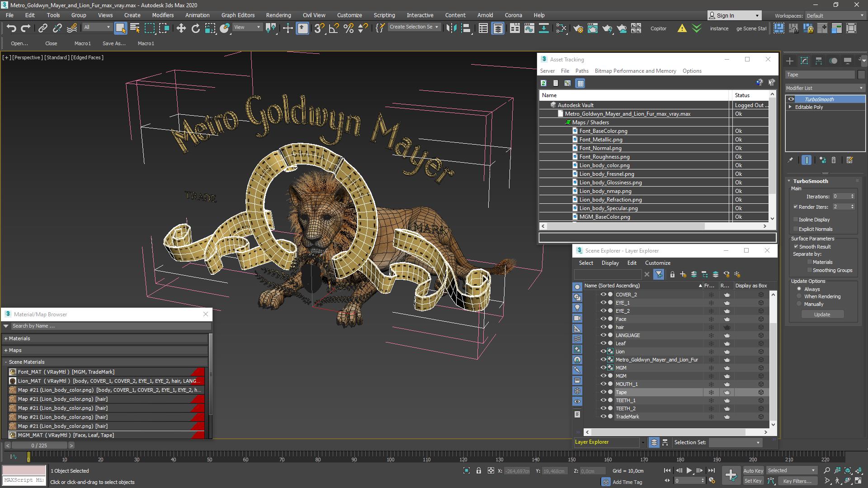Click the time slider 0 / 225 handle
Screen dimensions: 868x488
click(x=39, y=446)
